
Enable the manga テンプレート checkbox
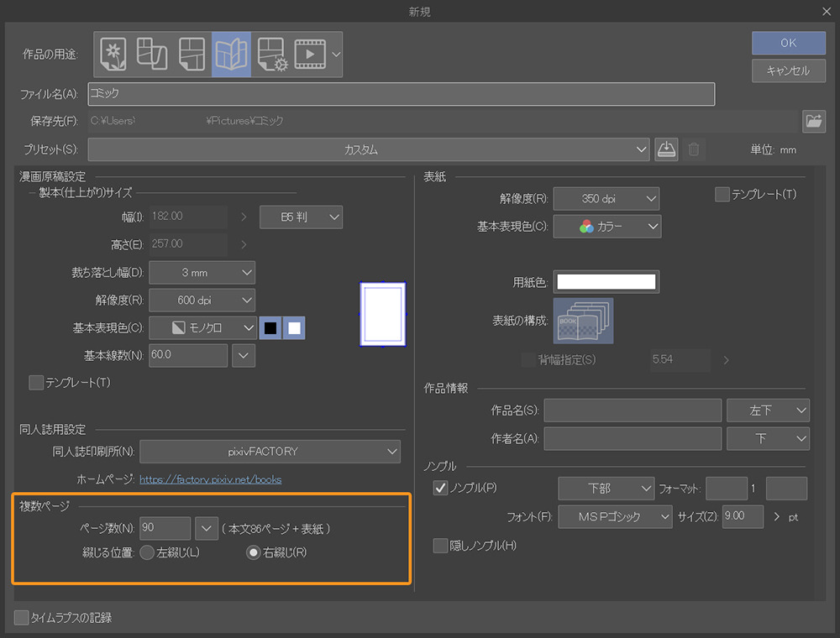[36, 383]
